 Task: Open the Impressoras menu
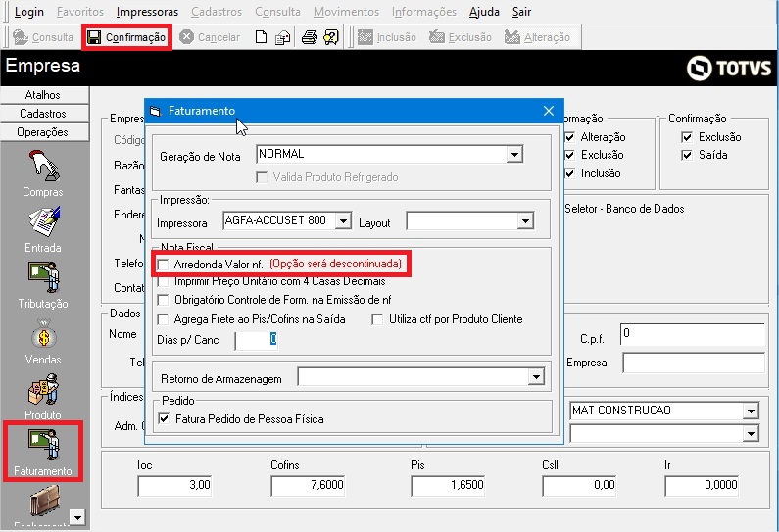coord(147,12)
